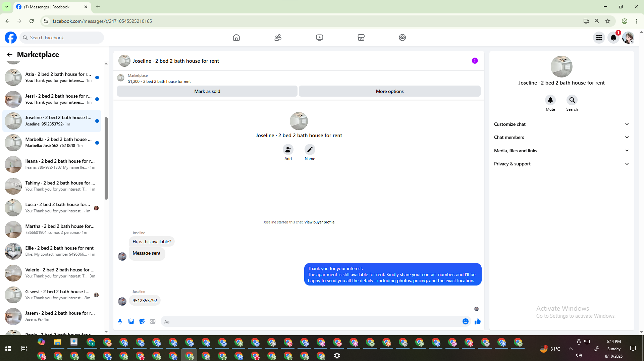
Task: Open the Facebook Home icon
Action: [236, 38]
